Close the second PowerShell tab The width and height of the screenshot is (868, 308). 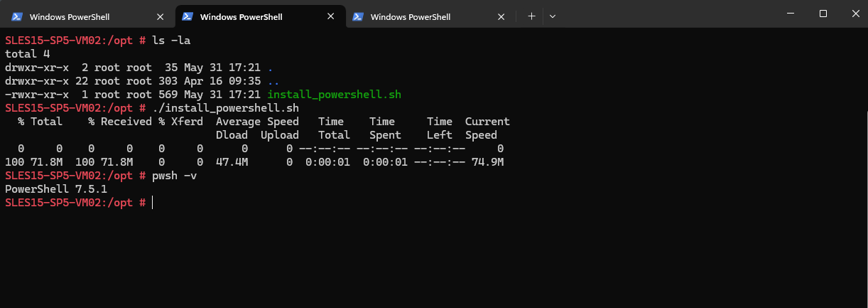pyautogui.click(x=332, y=16)
